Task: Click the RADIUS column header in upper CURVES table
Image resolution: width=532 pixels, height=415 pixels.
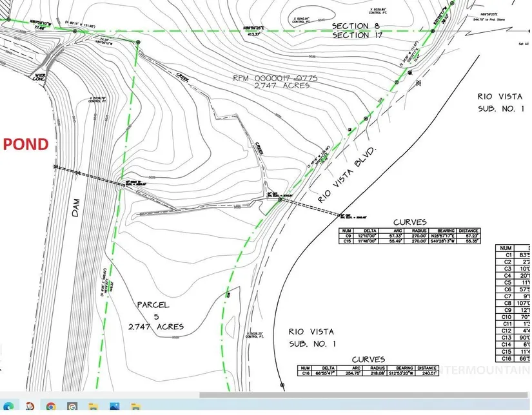Action: pyautogui.click(x=419, y=231)
